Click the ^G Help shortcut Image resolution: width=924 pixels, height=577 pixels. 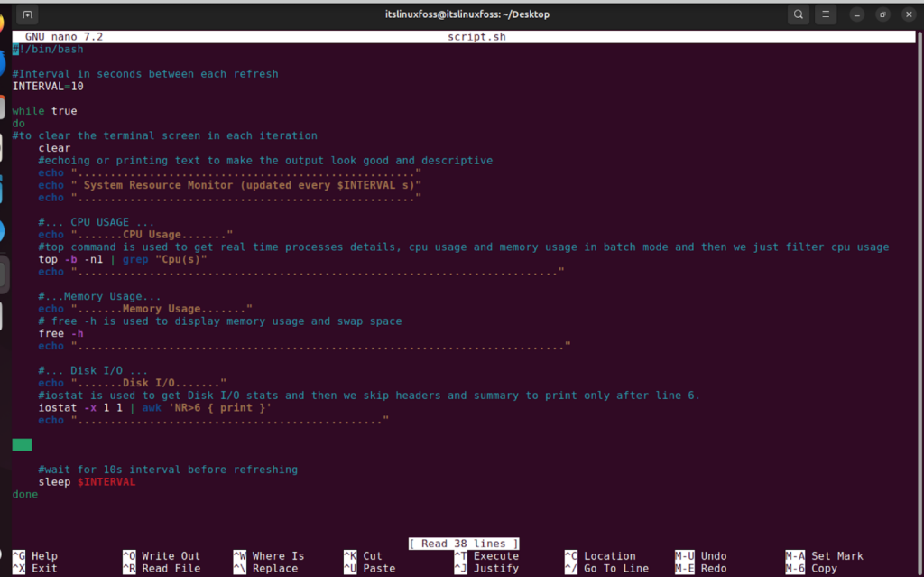(35, 555)
